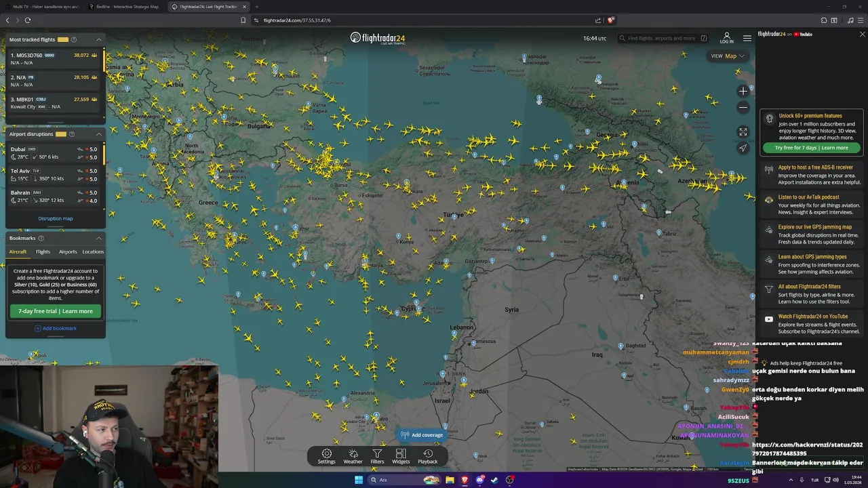
Task: Click Add bookmark link
Action: (x=56, y=328)
